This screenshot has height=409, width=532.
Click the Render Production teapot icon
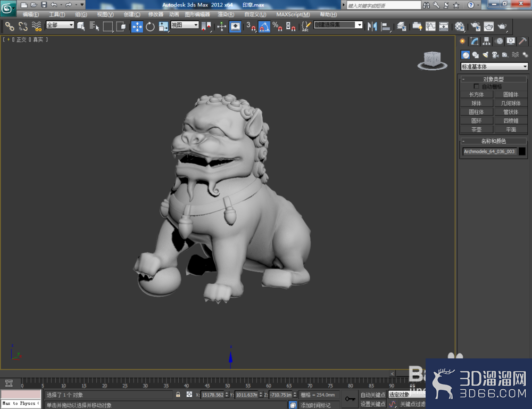[x=502, y=27]
